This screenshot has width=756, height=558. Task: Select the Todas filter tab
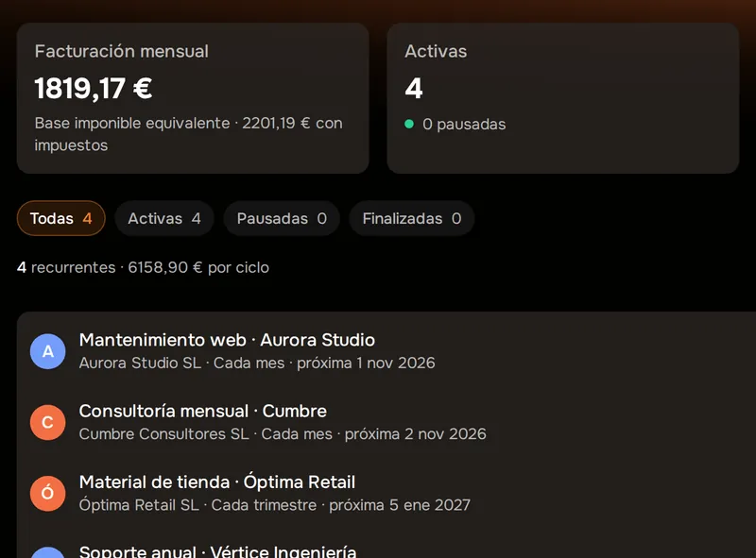click(x=60, y=218)
